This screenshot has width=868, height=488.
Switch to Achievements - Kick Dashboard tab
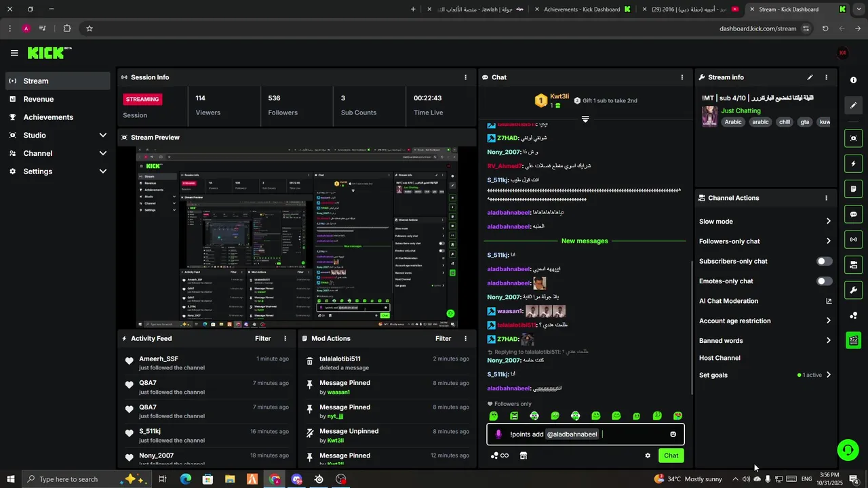[582, 9]
